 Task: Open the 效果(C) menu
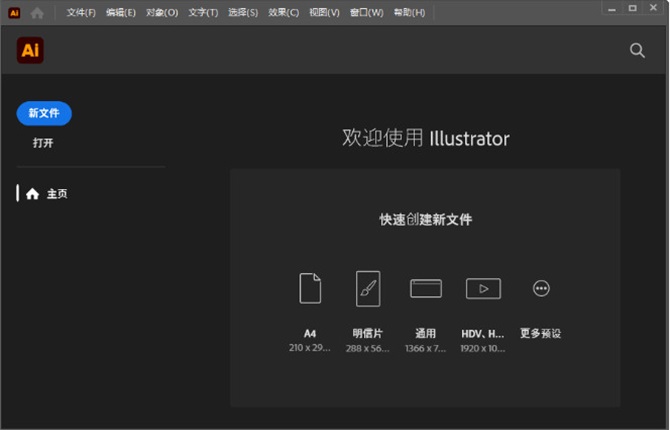pyautogui.click(x=284, y=13)
